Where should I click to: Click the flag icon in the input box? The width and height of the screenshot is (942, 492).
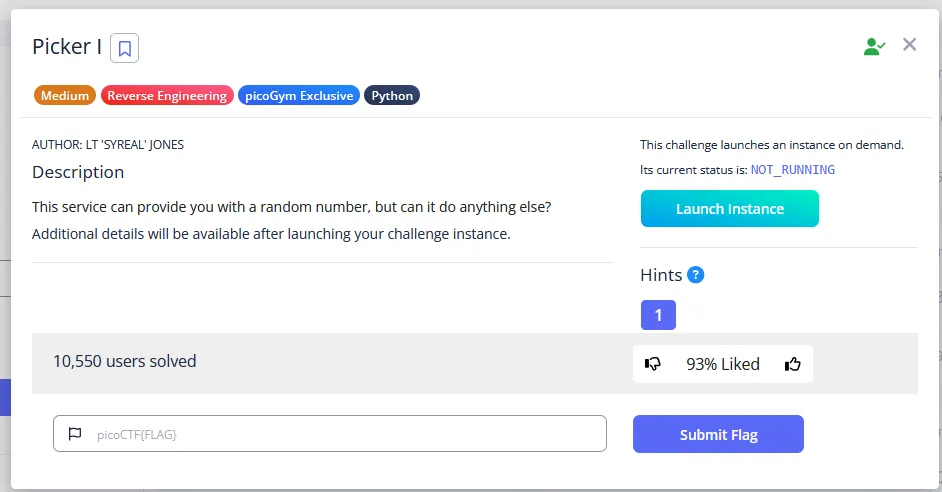(75, 434)
